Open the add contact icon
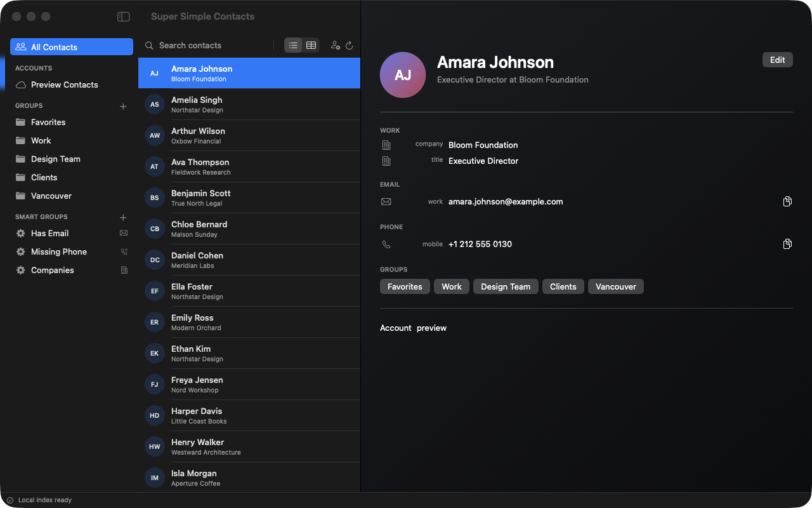812x508 pixels. (x=336, y=46)
